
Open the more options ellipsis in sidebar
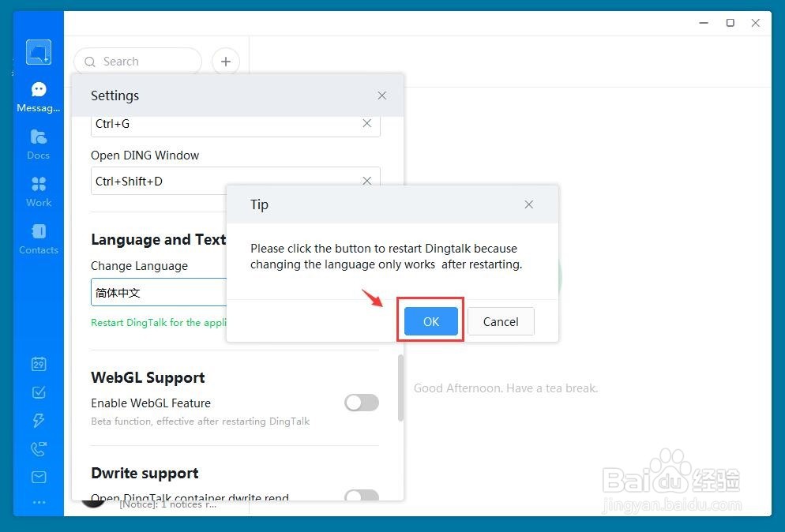pyautogui.click(x=39, y=502)
